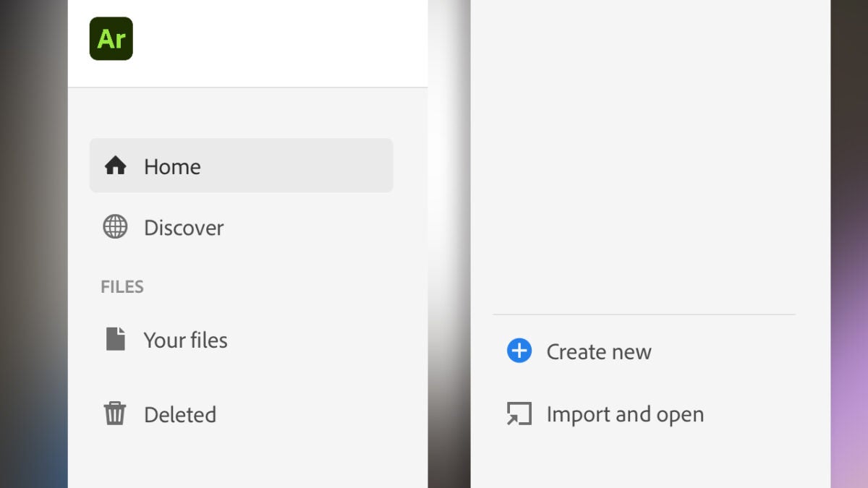The width and height of the screenshot is (868, 488).
Task: Open the Deleted items text label
Action: pyautogui.click(x=180, y=415)
